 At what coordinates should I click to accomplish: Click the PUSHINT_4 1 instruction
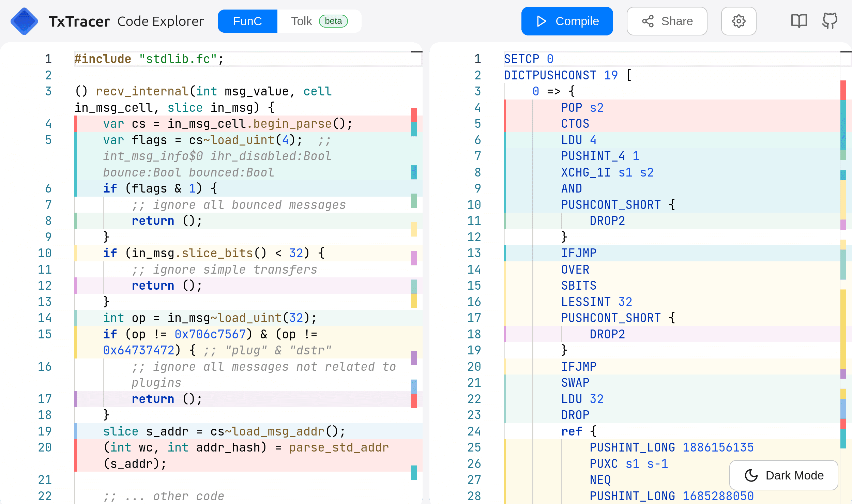click(x=600, y=156)
